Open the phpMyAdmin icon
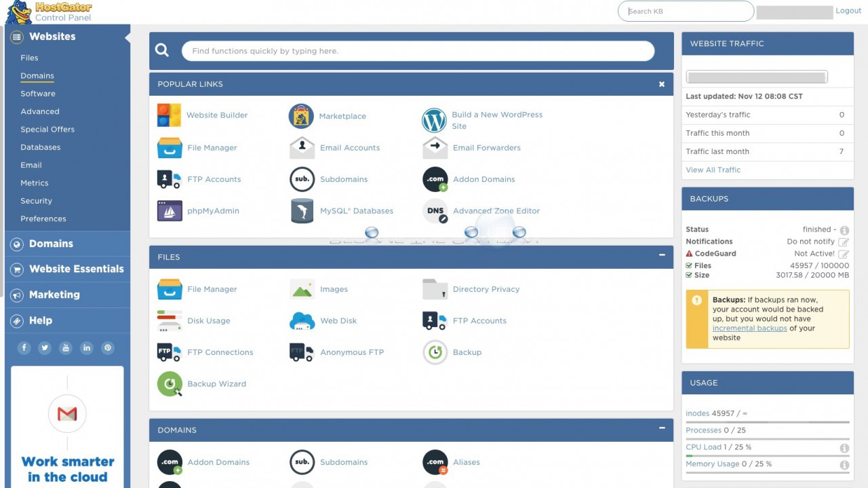868x488 pixels. tap(169, 211)
